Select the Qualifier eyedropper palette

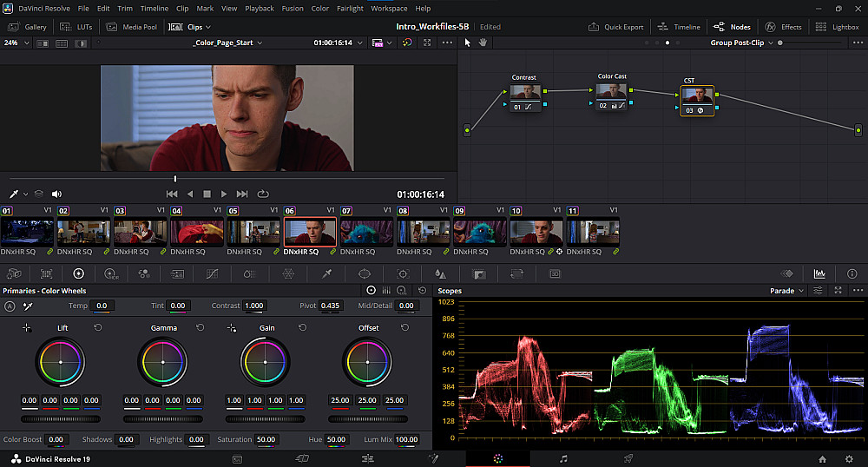(x=327, y=273)
